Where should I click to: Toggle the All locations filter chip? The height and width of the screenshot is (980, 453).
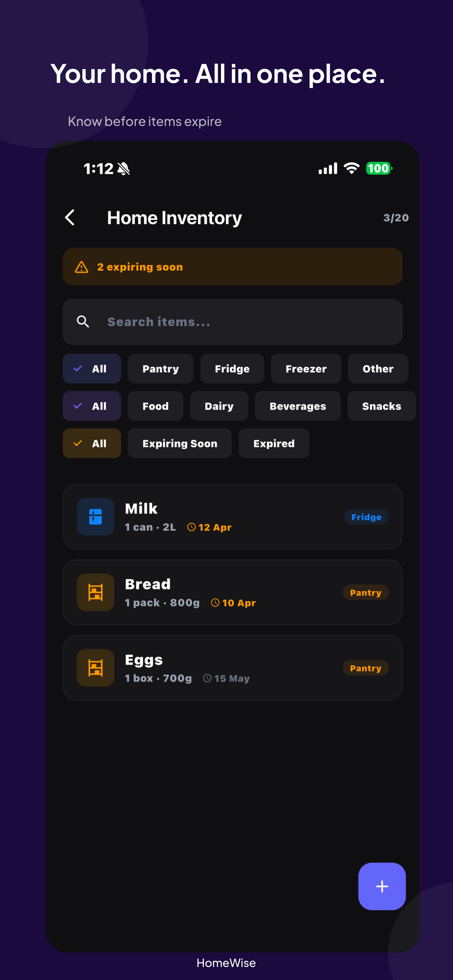[92, 368]
